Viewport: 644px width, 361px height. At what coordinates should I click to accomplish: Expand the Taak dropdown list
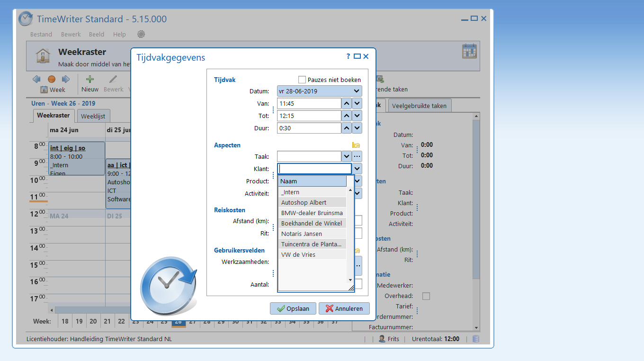[x=347, y=156]
